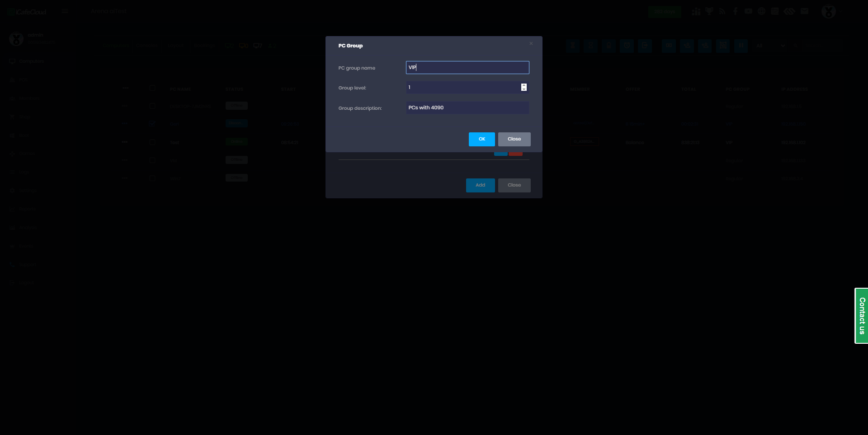Check the Test row checkbox
The image size is (868, 435).
(x=152, y=142)
